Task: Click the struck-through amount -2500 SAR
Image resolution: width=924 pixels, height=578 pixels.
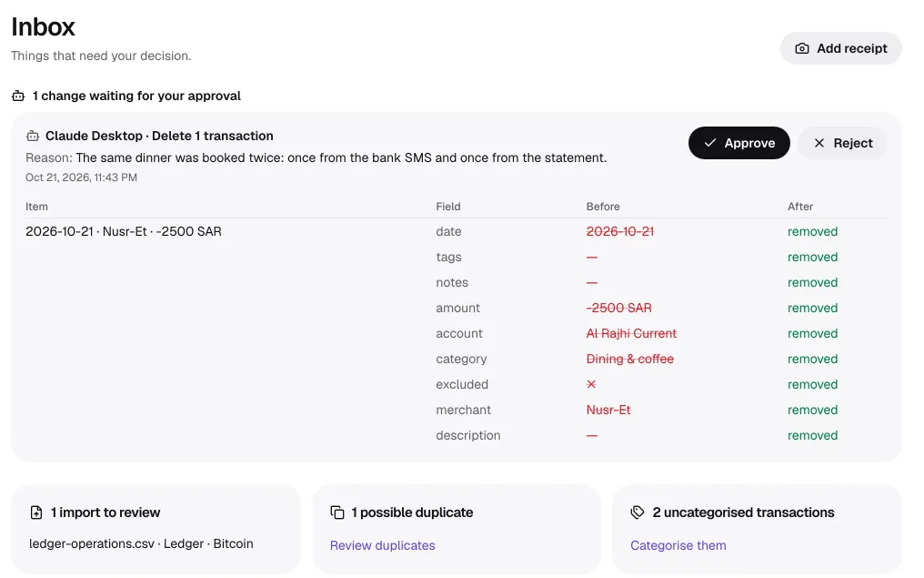Action: tap(618, 308)
